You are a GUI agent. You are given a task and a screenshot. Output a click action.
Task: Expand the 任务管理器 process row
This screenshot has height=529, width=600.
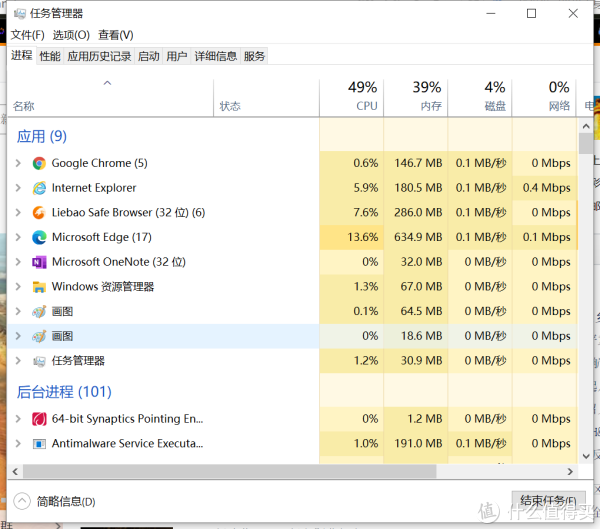[x=18, y=361]
